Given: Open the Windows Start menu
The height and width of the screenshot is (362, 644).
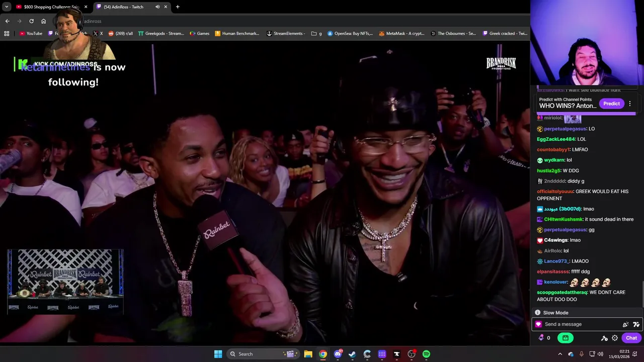Looking at the screenshot, I should coord(218,354).
